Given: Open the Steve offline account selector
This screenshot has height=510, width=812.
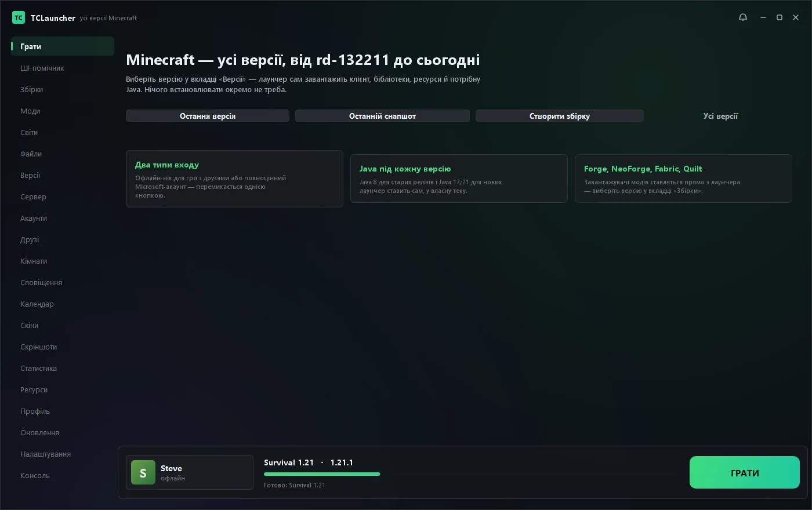Looking at the screenshot, I should (190, 472).
